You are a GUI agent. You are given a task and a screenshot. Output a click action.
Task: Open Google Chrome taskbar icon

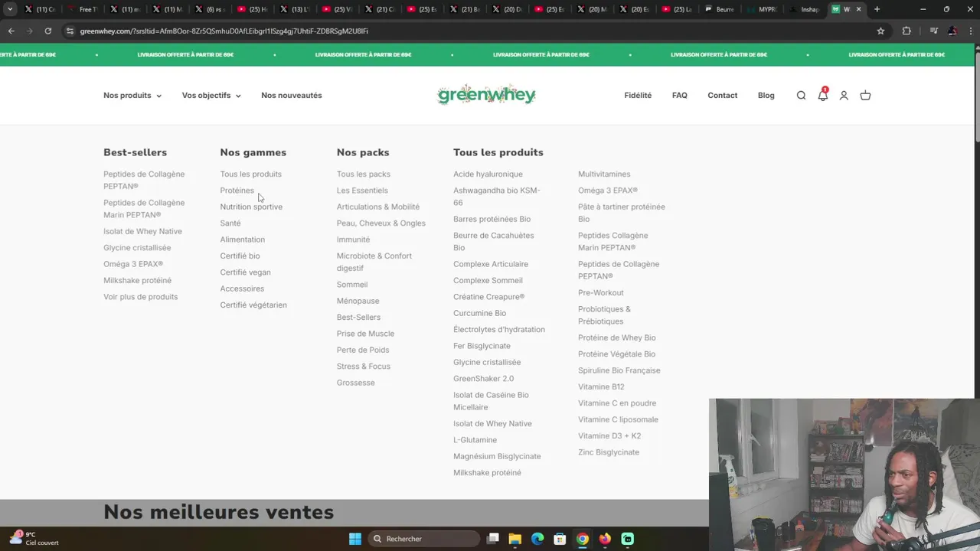tap(583, 539)
